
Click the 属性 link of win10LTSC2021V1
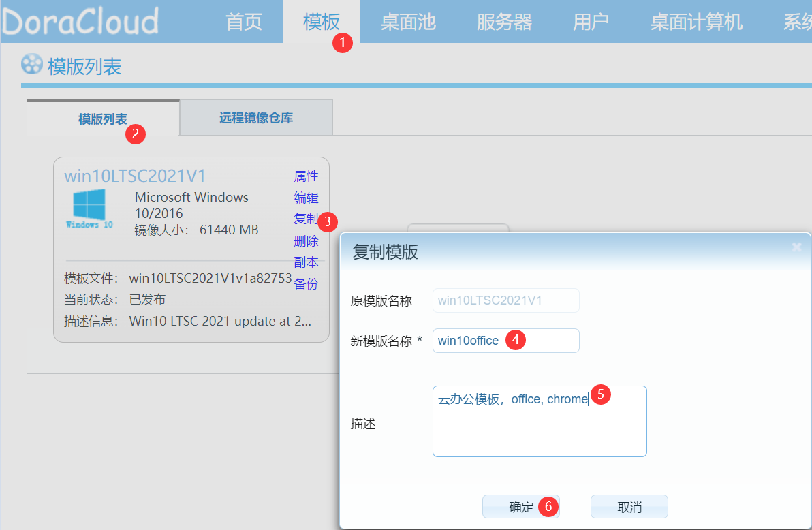coord(306,176)
